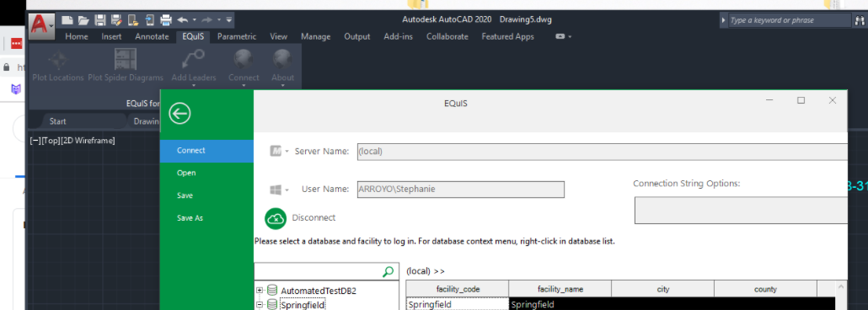The image size is (868, 310).
Task: Click the keyword search box in AutoCAD title bar
Action: click(789, 20)
